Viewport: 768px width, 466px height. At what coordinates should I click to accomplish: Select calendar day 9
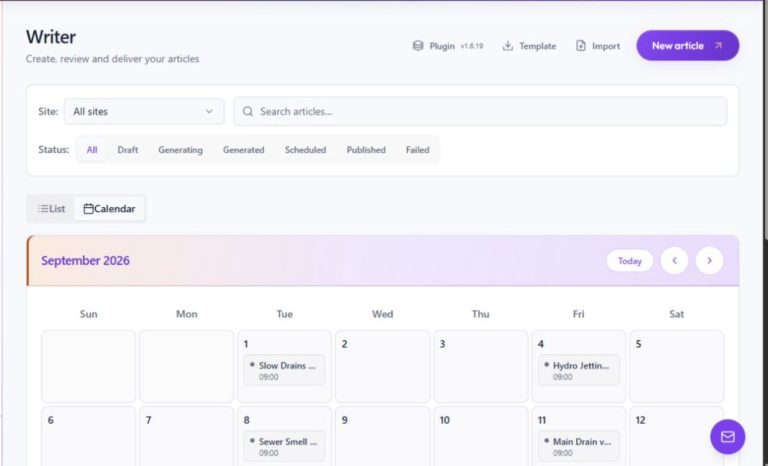coord(383,436)
